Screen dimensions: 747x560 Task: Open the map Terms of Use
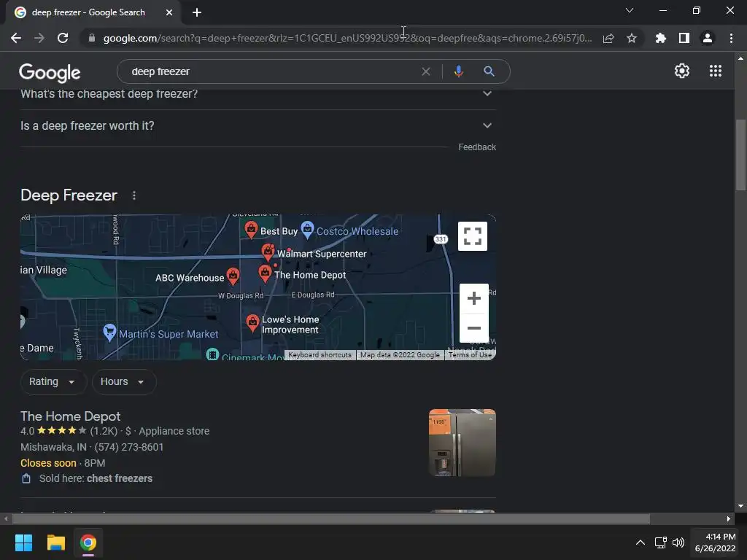471,355
